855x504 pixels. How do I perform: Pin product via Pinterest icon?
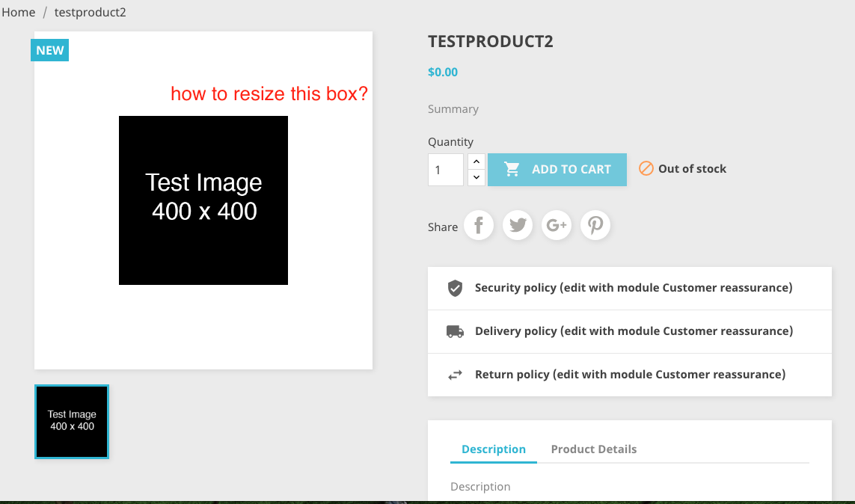[595, 225]
